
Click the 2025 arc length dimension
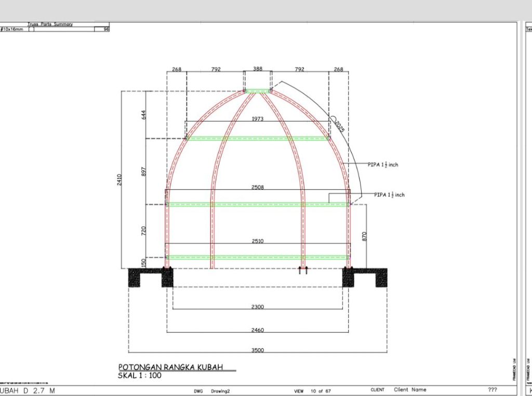(339, 125)
